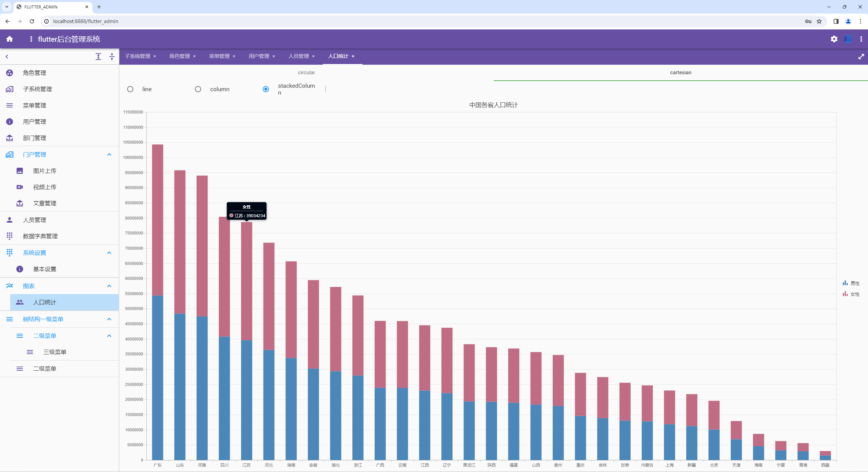Click collapse-all icon in sidebar toolbar
The height and width of the screenshot is (472, 868).
(112, 57)
